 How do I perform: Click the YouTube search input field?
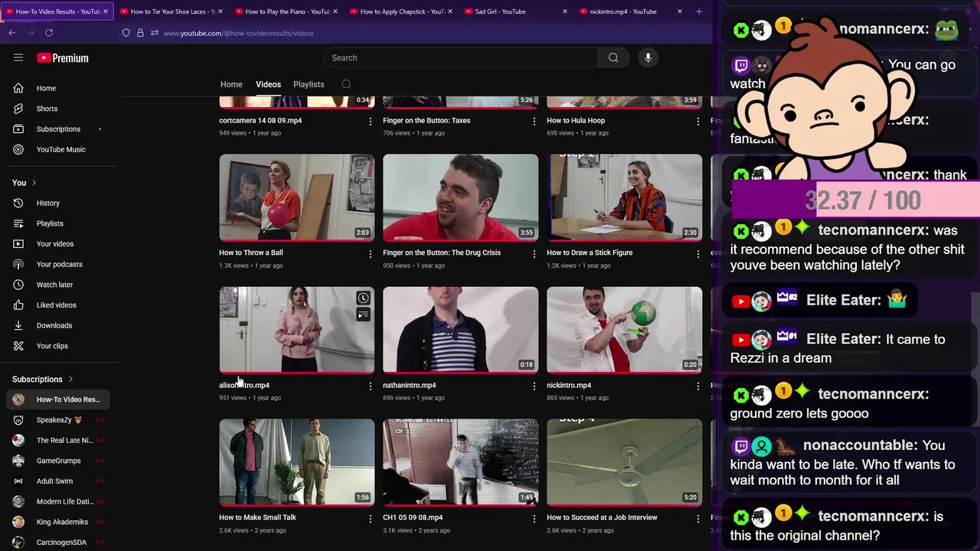pyautogui.click(x=460, y=58)
